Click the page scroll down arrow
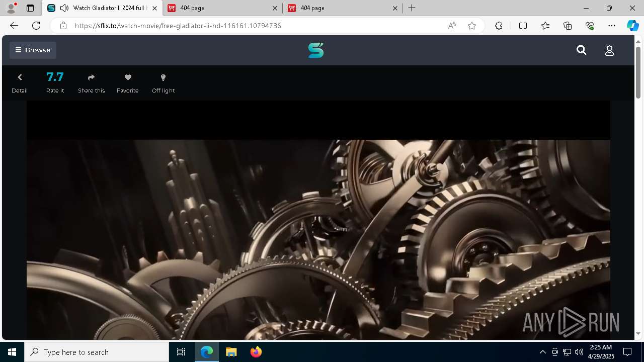This screenshot has width=644, height=362. pos(638,334)
